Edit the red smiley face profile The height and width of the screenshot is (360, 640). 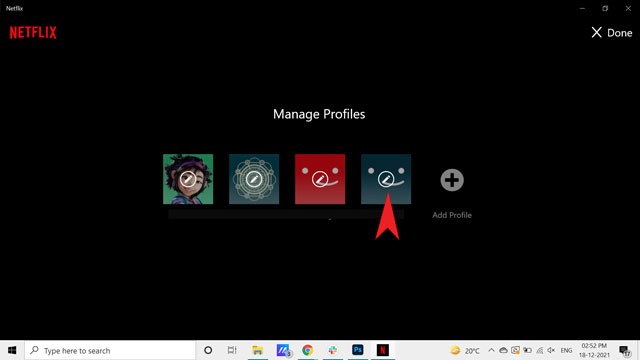pos(320,179)
